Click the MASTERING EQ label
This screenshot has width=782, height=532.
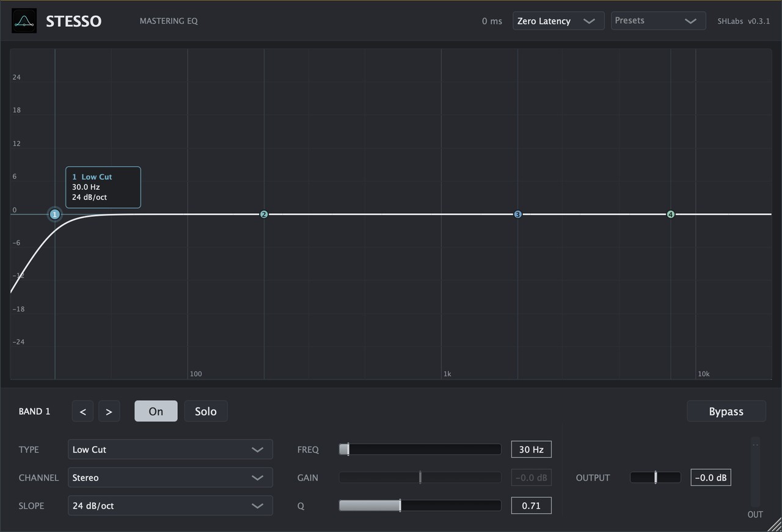point(169,21)
